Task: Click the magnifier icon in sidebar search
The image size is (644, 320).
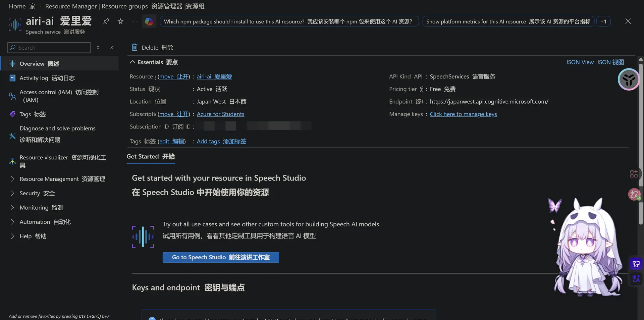Action: (13, 48)
